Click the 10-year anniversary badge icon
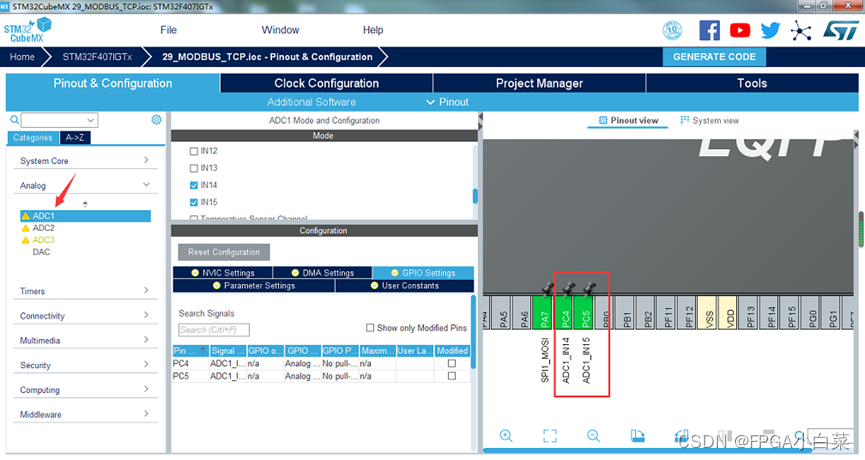 (x=672, y=30)
